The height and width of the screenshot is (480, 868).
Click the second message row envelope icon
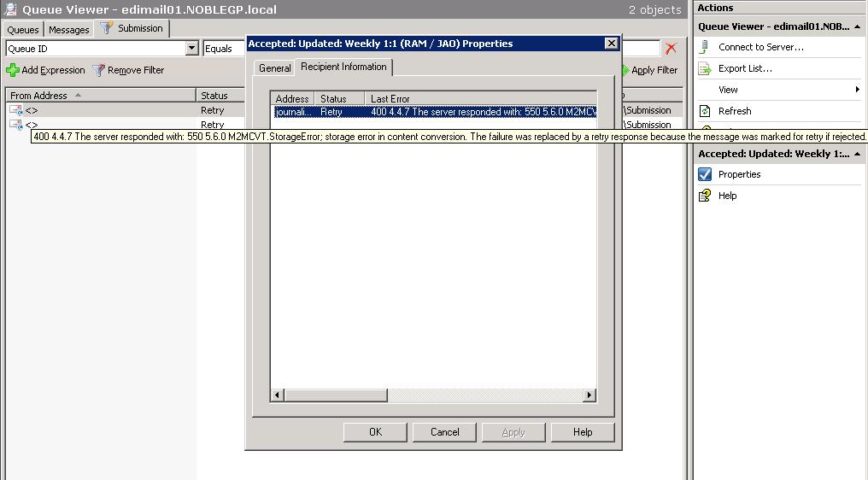coord(15,125)
